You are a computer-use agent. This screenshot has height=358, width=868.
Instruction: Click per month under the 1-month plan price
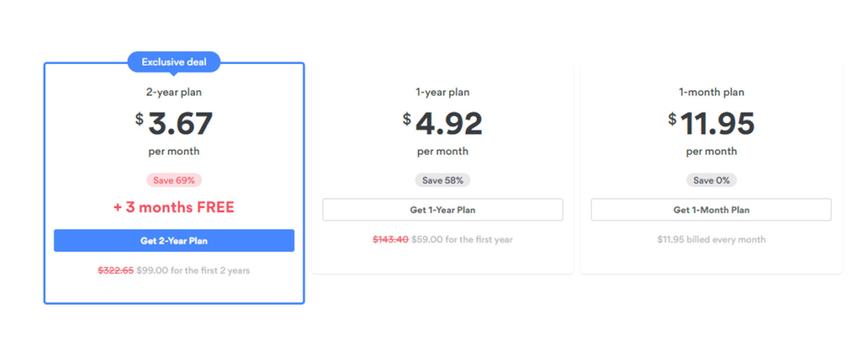tap(711, 151)
